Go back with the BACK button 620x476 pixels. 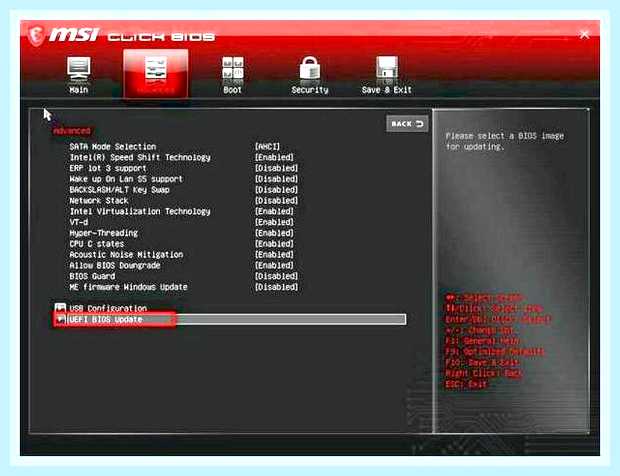pos(407,124)
